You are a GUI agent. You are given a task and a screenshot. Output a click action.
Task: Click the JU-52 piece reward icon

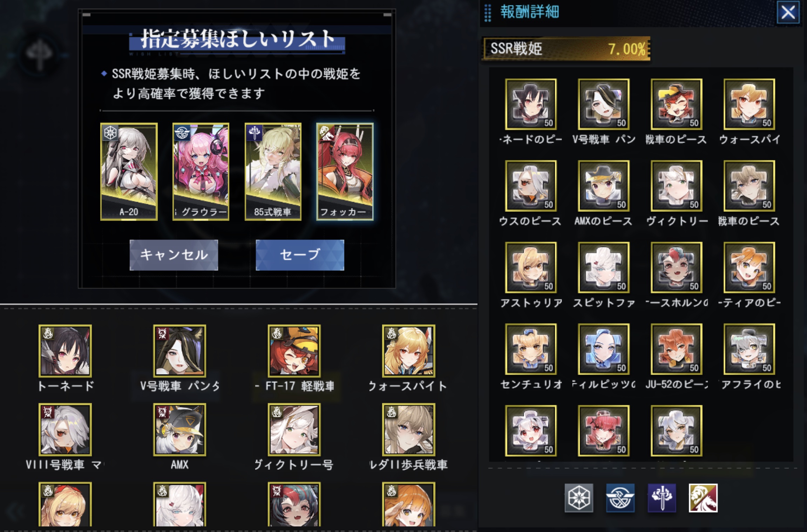click(x=677, y=349)
